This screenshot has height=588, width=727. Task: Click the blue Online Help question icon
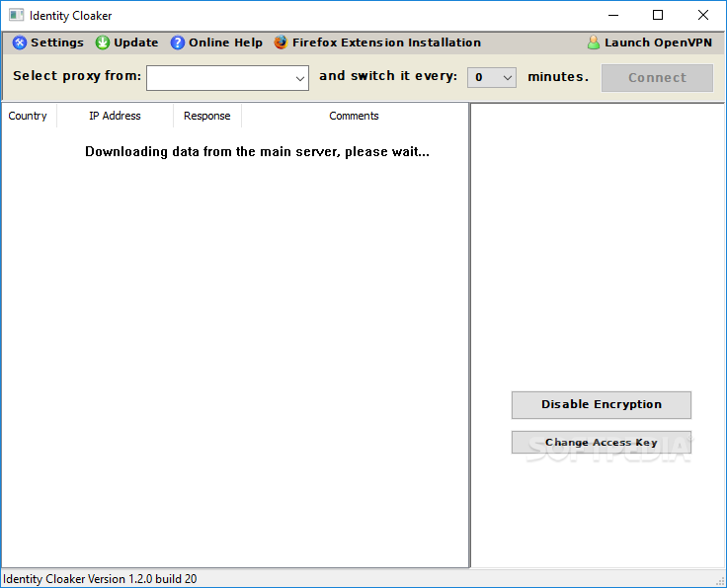[177, 42]
